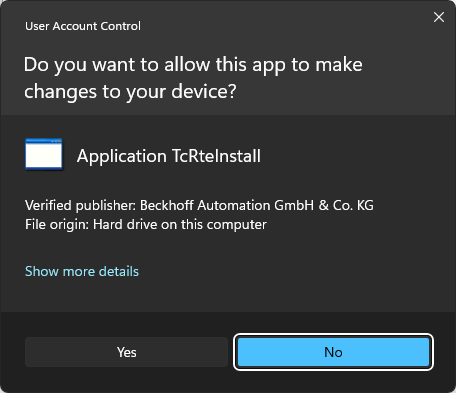The width and height of the screenshot is (456, 393).
Task: Click the changes to your device? line
Action: point(130,91)
